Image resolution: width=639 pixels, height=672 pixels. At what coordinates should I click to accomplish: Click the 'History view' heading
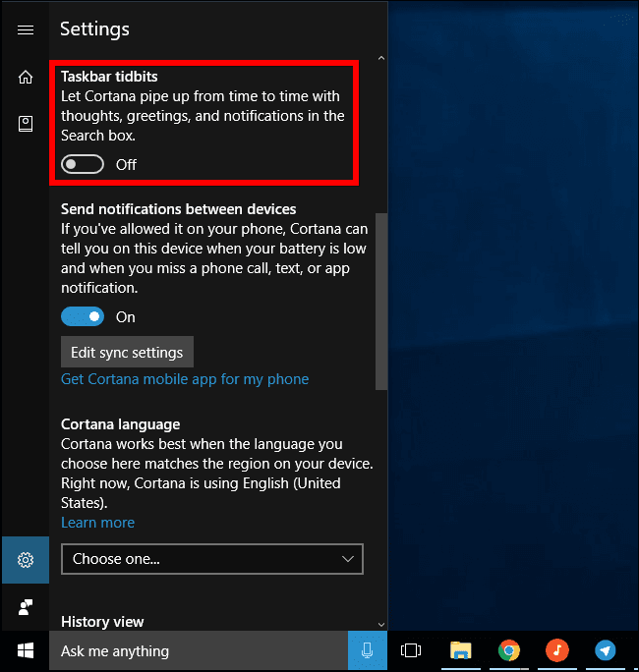tap(102, 622)
